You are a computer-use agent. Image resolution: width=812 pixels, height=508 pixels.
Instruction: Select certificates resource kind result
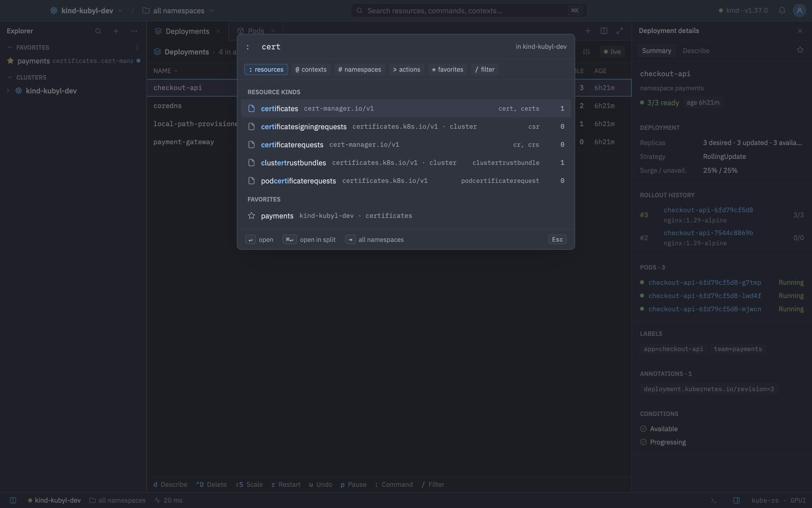(406, 109)
